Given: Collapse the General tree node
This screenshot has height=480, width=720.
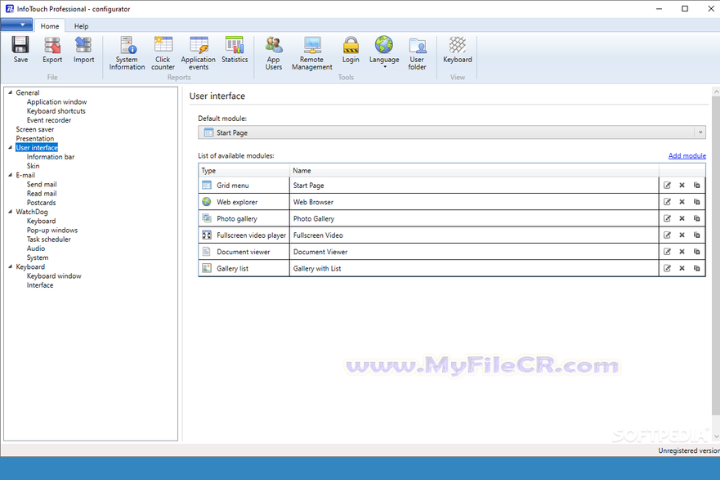Looking at the screenshot, I should pos(10,92).
